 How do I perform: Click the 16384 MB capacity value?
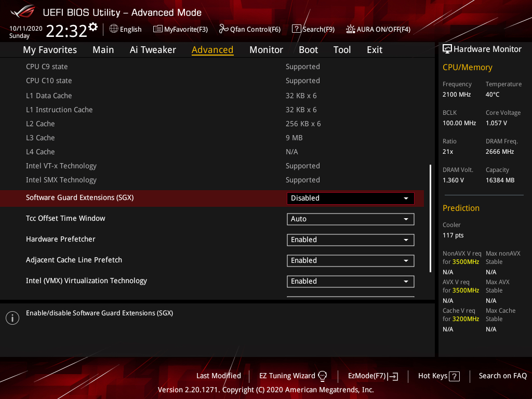pyautogui.click(x=500, y=180)
